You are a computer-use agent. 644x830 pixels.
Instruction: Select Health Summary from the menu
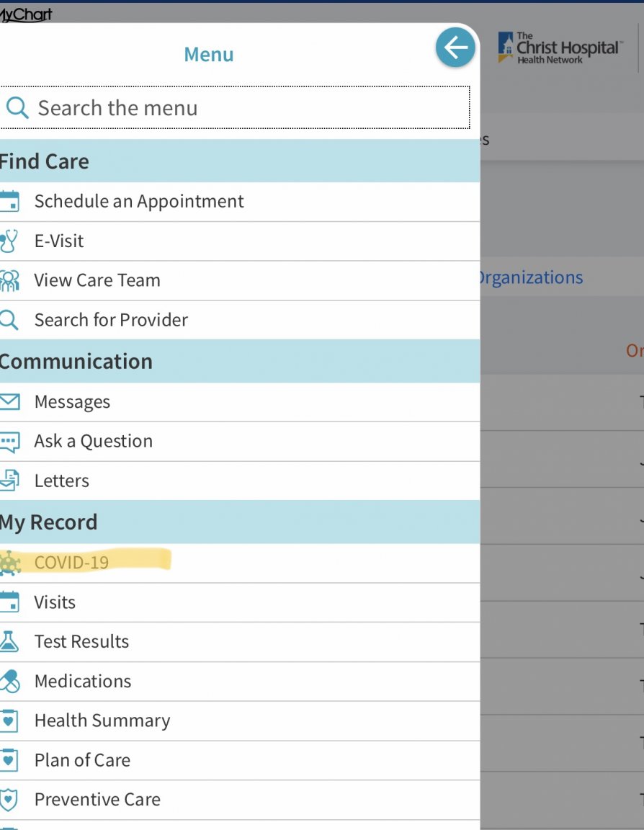[102, 720]
